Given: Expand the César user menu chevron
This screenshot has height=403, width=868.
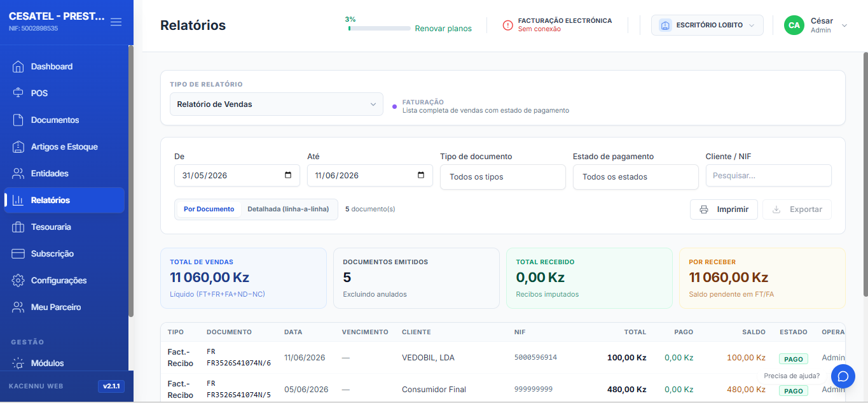Looking at the screenshot, I should (x=844, y=25).
